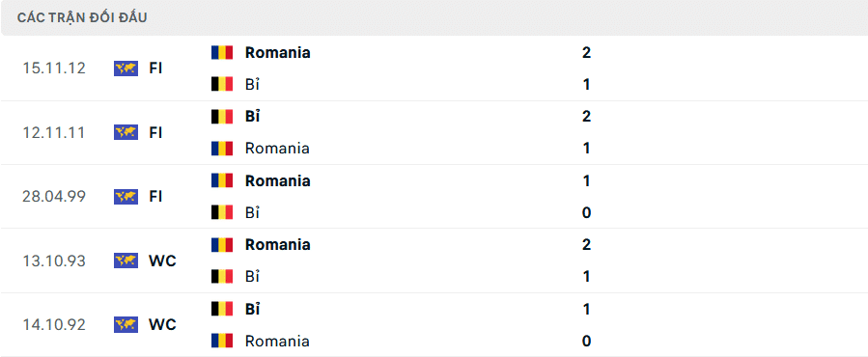Click Romania flag in the 15.11.12 match

coord(222,52)
